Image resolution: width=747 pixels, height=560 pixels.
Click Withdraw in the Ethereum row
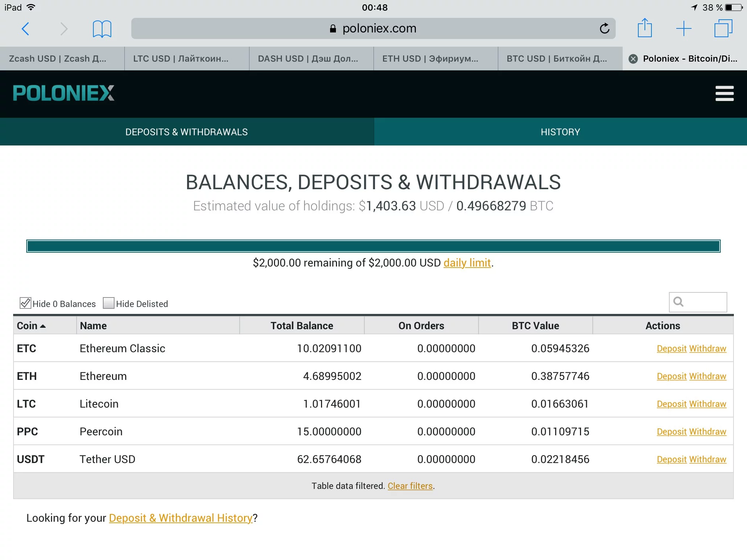point(708,376)
